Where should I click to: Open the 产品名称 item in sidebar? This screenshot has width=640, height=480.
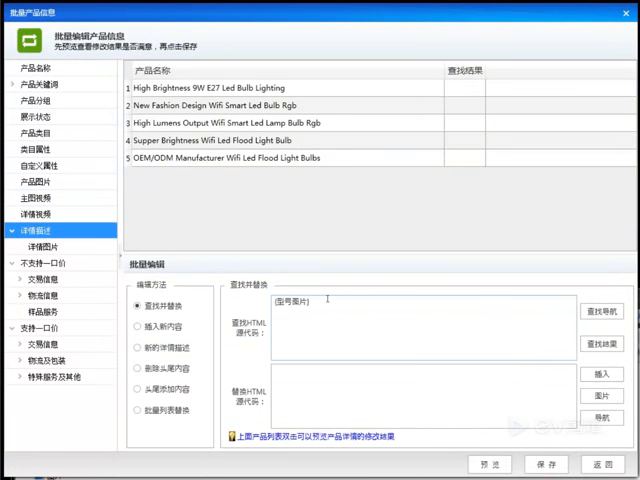click(36, 68)
